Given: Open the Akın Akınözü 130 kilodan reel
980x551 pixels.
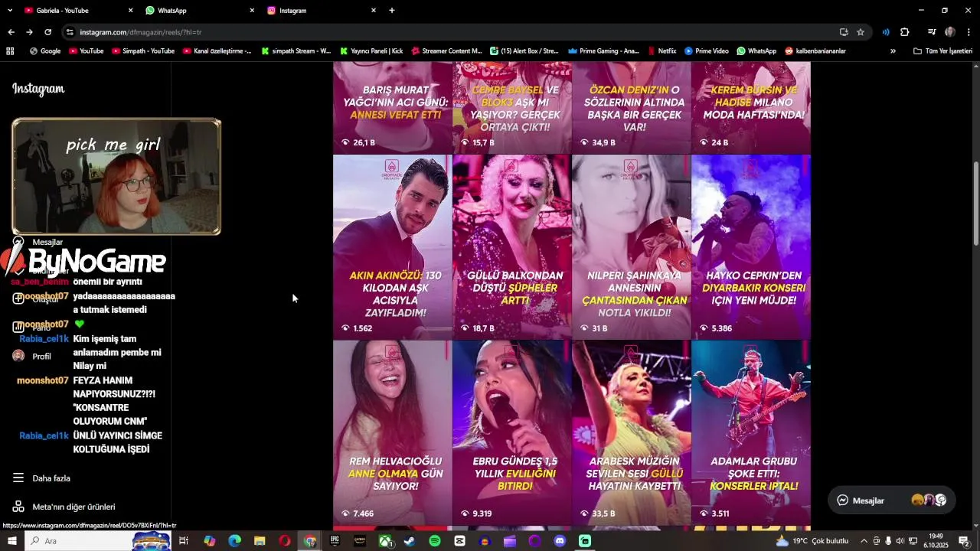Looking at the screenshot, I should [392, 247].
